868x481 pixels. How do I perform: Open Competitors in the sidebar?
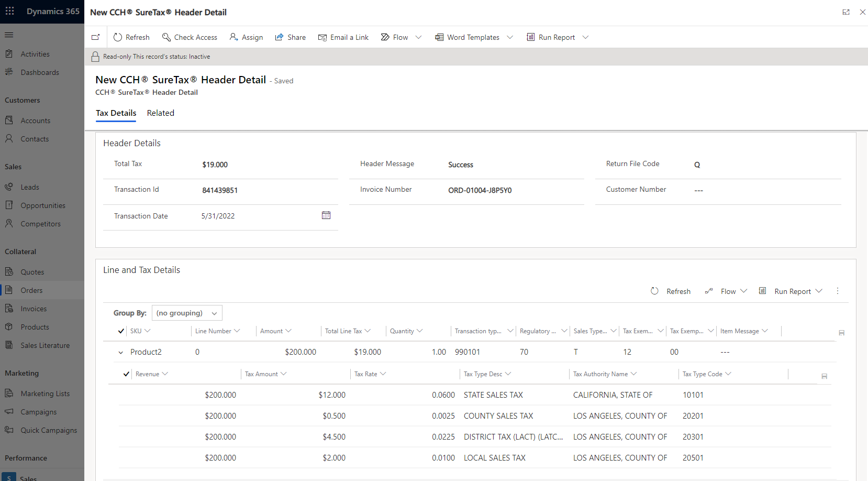click(42, 224)
